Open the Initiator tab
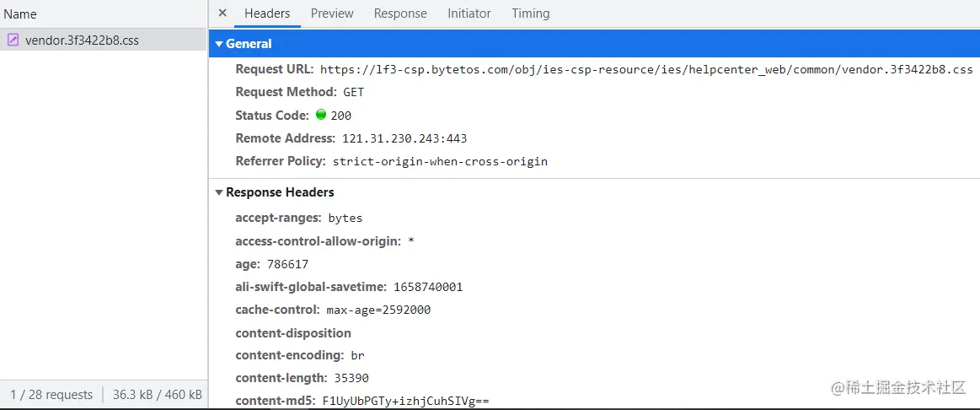The height and width of the screenshot is (410, 980). [469, 13]
